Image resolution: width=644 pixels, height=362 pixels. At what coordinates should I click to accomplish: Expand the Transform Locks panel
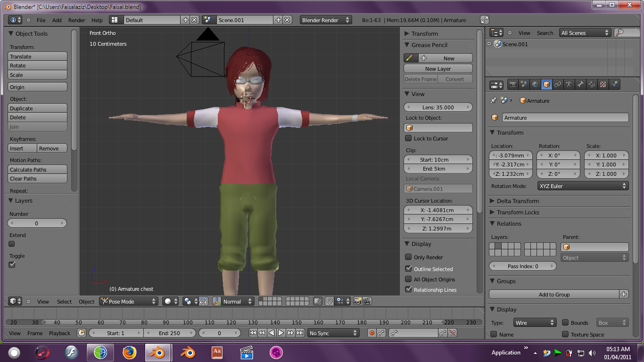click(517, 213)
